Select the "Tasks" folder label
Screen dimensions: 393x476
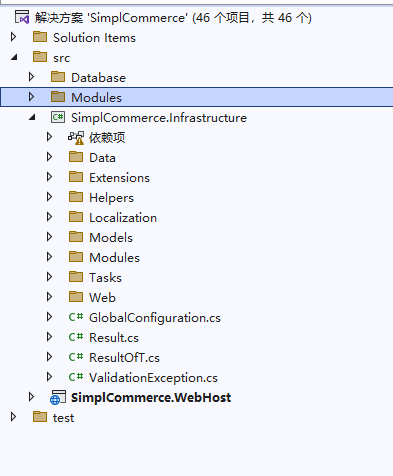[105, 278]
